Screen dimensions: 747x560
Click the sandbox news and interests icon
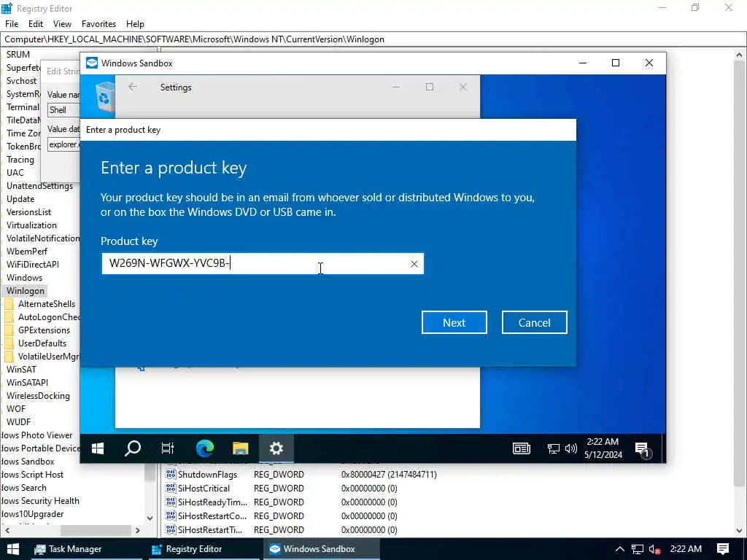[521, 448]
